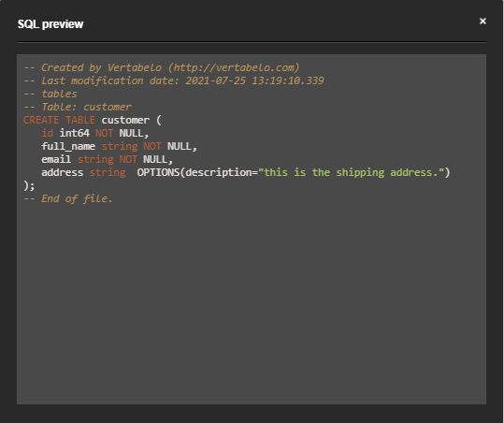This screenshot has height=423, width=504.
Task: Place cursor on the Last modification date comment
Action: tap(174, 80)
